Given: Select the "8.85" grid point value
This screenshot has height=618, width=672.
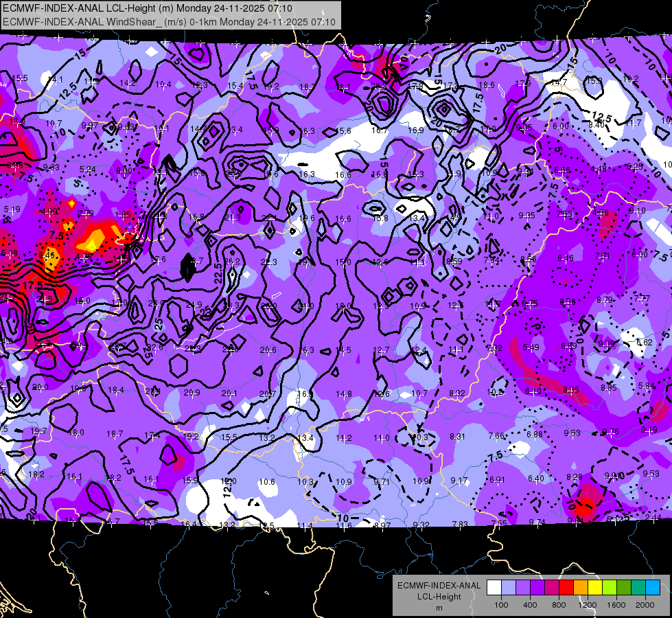Looking at the screenshot, I should coord(609,388).
